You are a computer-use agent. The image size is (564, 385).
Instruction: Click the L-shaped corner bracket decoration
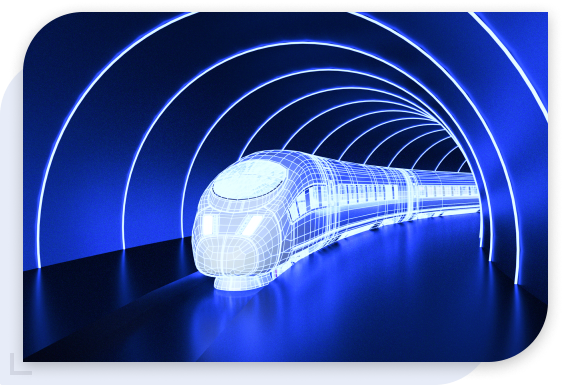click(x=20, y=364)
